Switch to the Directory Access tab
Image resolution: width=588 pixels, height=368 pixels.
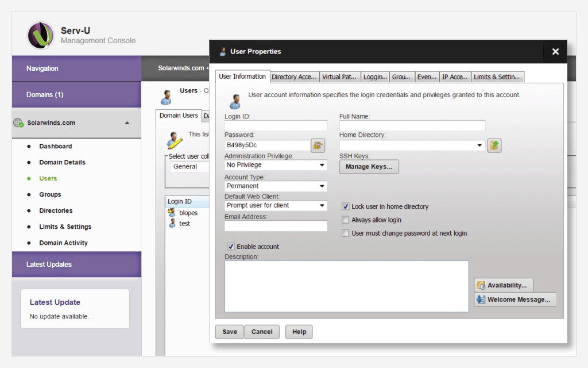click(x=294, y=76)
